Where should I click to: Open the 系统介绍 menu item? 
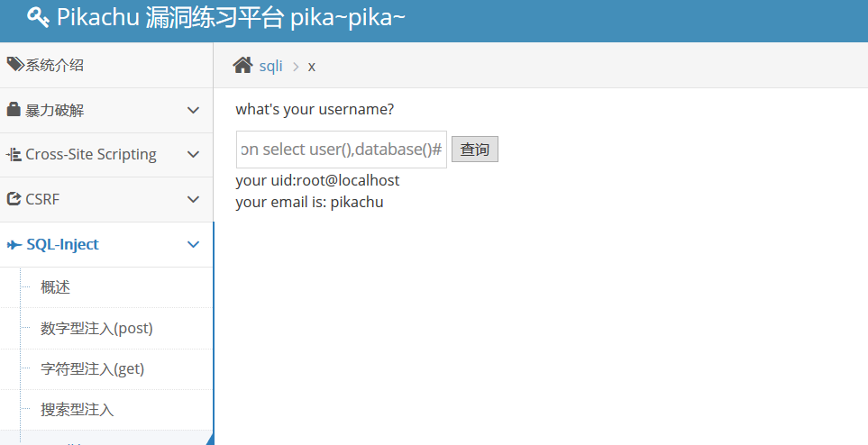55,65
